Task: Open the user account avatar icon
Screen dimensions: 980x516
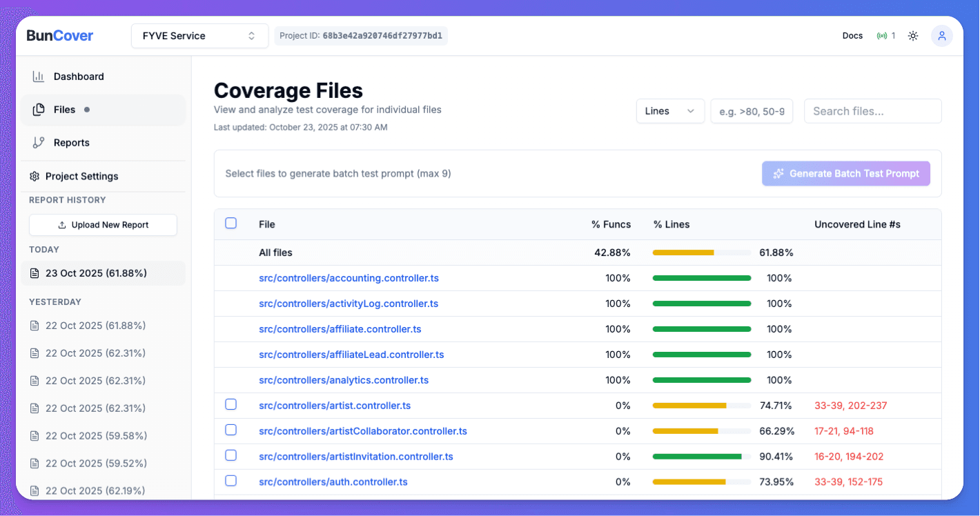Action: [x=942, y=35]
